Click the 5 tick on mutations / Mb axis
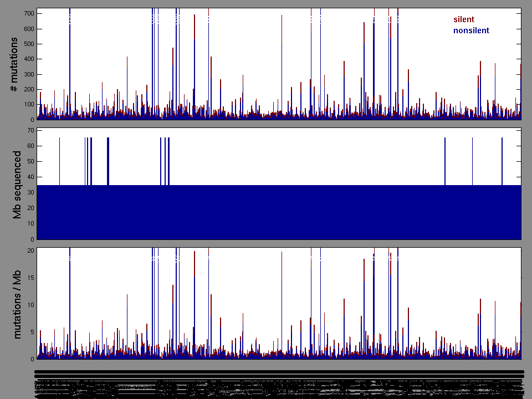The width and height of the screenshot is (532, 399). tap(32, 332)
